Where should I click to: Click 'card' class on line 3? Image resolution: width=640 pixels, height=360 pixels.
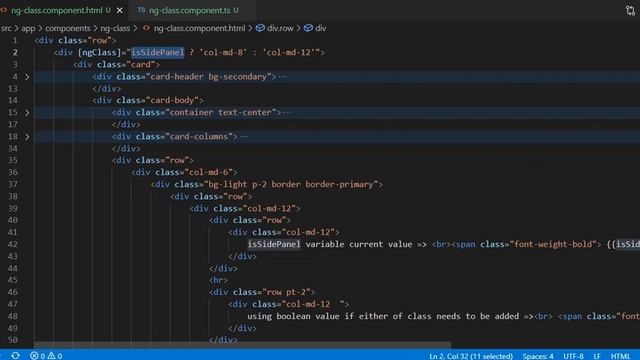pos(141,64)
